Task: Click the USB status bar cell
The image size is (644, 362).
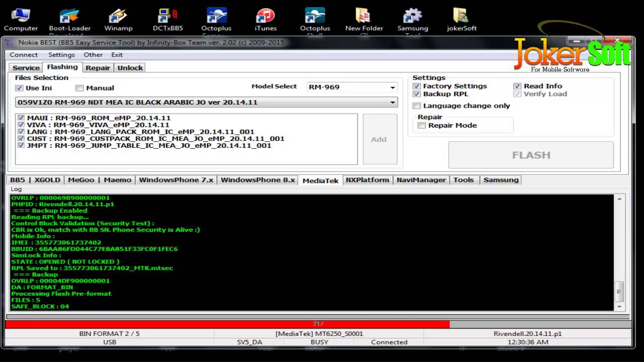Action: click(x=109, y=342)
